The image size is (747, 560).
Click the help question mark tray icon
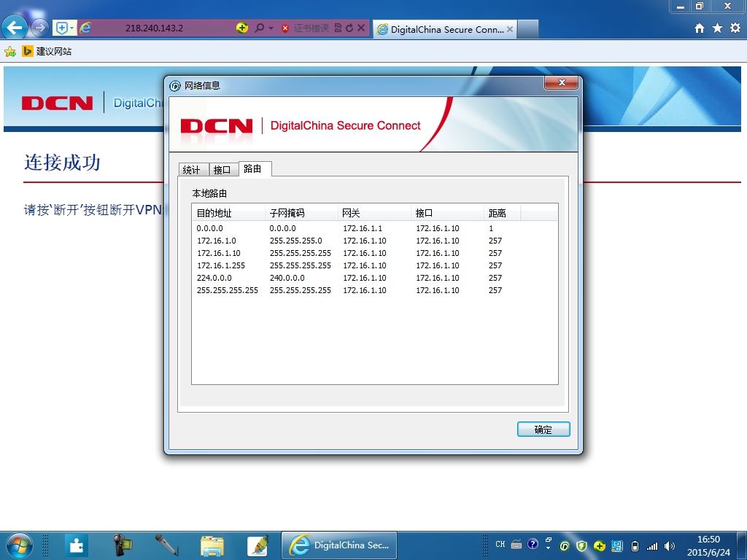click(533, 544)
